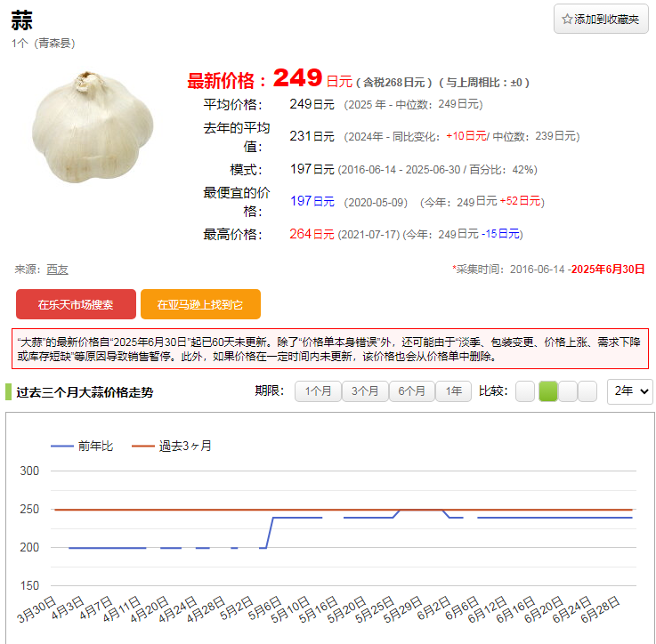This screenshot has height=644, width=656.
Task: Click the (2021-07-17) highest price date
Action: point(368,235)
